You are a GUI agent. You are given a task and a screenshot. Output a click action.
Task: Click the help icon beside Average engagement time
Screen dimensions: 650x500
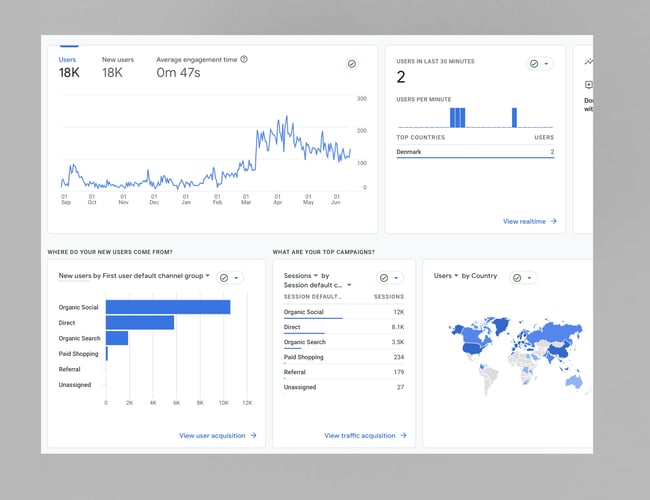[x=244, y=59]
